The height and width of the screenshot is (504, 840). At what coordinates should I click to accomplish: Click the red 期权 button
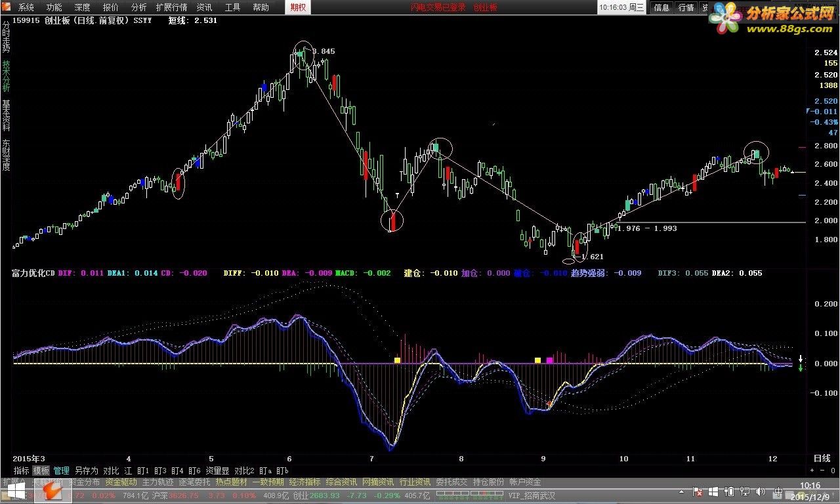pos(298,7)
